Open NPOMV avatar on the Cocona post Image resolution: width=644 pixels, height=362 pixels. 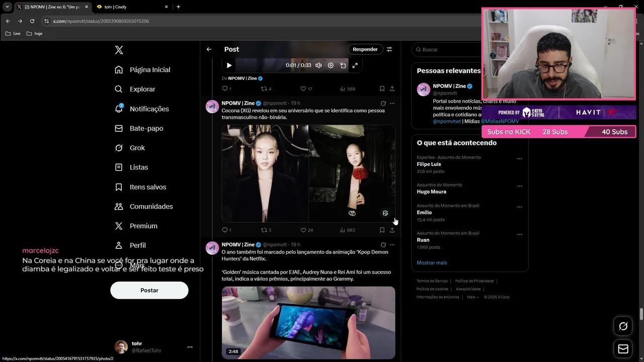point(212,107)
